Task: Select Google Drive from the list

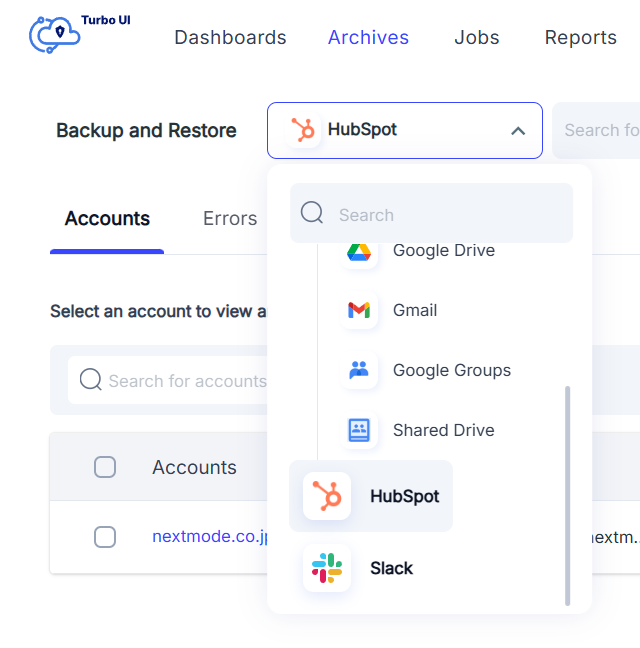Action: (x=443, y=250)
